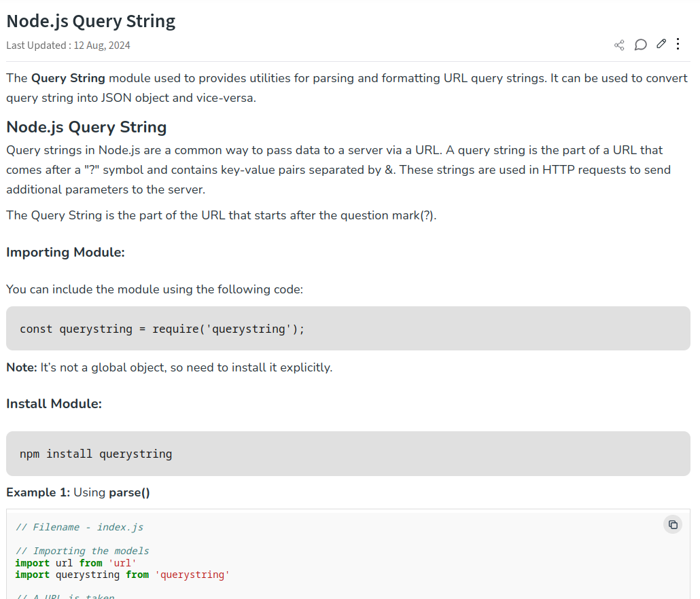Image resolution: width=700 pixels, height=599 pixels.
Task: Click the share article icon
Action: pyautogui.click(x=619, y=45)
